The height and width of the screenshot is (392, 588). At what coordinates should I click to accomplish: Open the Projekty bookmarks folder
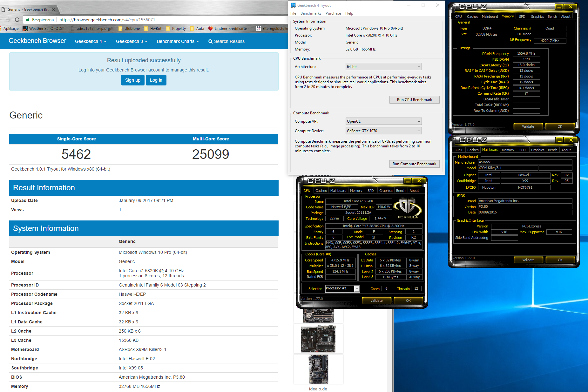point(176,29)
